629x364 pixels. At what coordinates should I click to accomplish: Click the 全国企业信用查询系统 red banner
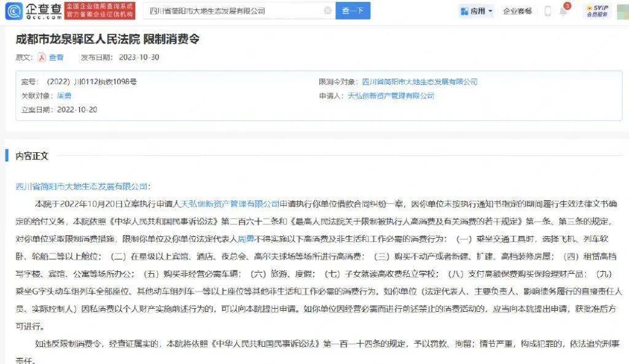[100, 11]
